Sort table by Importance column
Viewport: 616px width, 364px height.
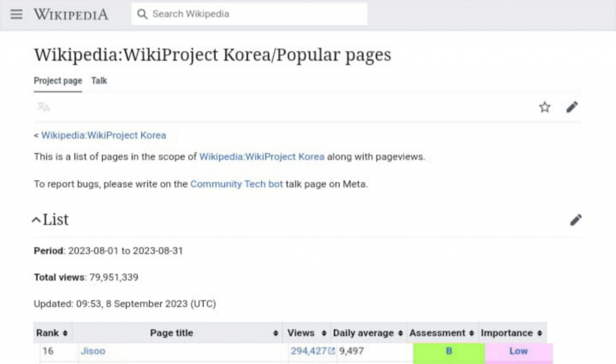click(x=513, y=333)
